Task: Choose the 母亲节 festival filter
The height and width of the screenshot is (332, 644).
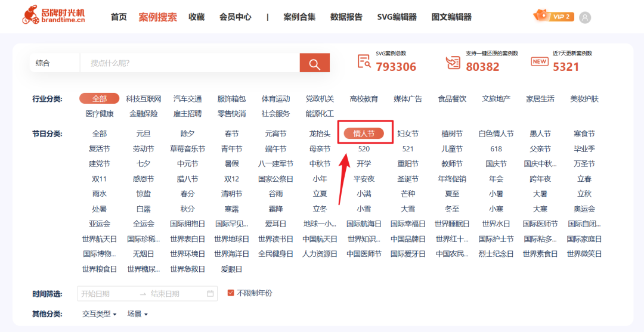Action: (320, 148)
